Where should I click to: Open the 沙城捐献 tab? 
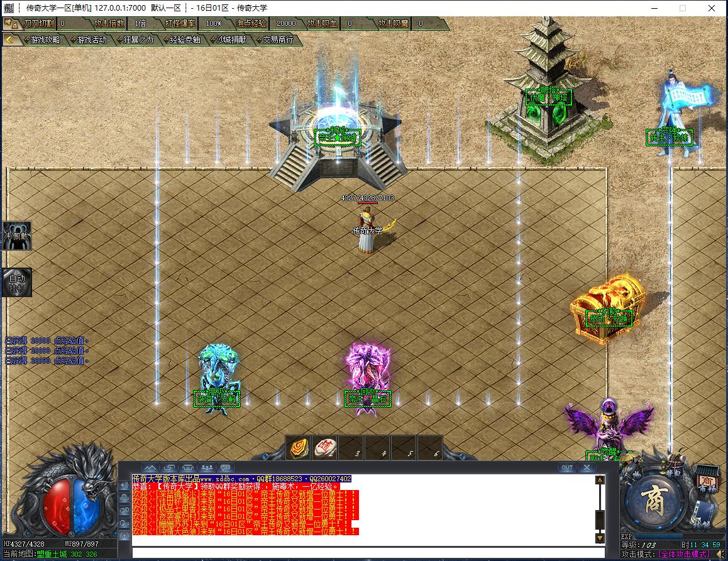point(231,40)
